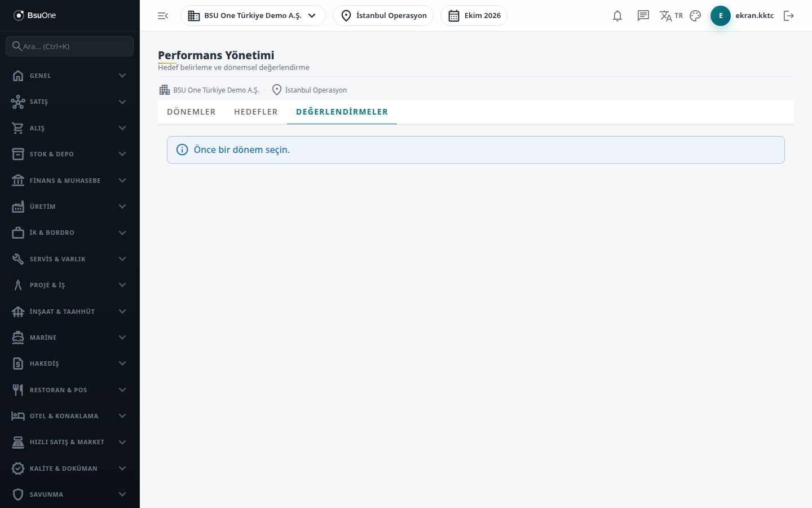Open the messages chat icon
812x508 pixels.
(643, 16)
